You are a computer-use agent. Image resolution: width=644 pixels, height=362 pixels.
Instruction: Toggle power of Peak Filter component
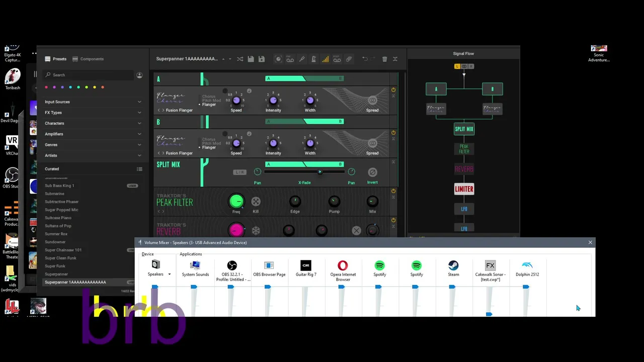tap(393, 191)
